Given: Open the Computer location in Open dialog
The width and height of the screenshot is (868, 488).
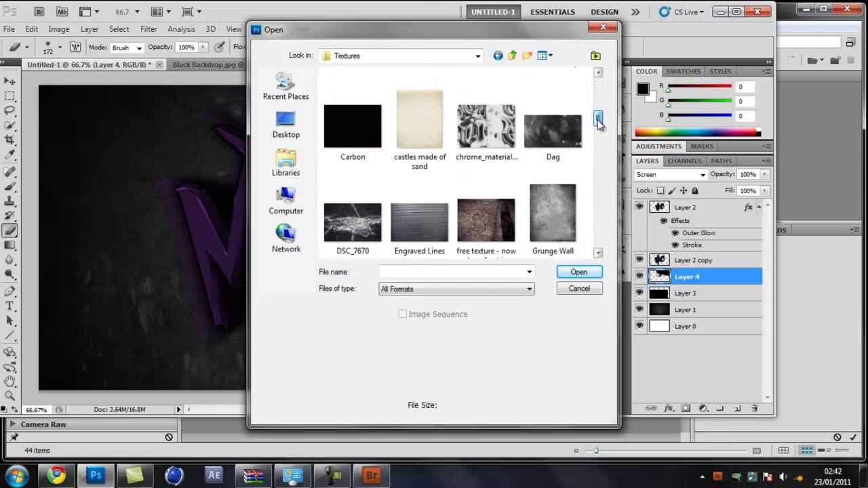Looking at the screenshot, I should tap(285, 201).
